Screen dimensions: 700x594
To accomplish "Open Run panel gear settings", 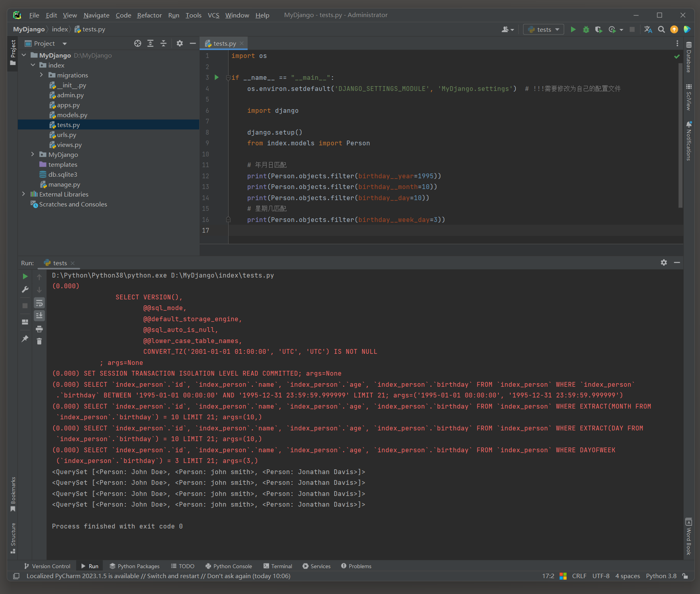I will [664, 262].
